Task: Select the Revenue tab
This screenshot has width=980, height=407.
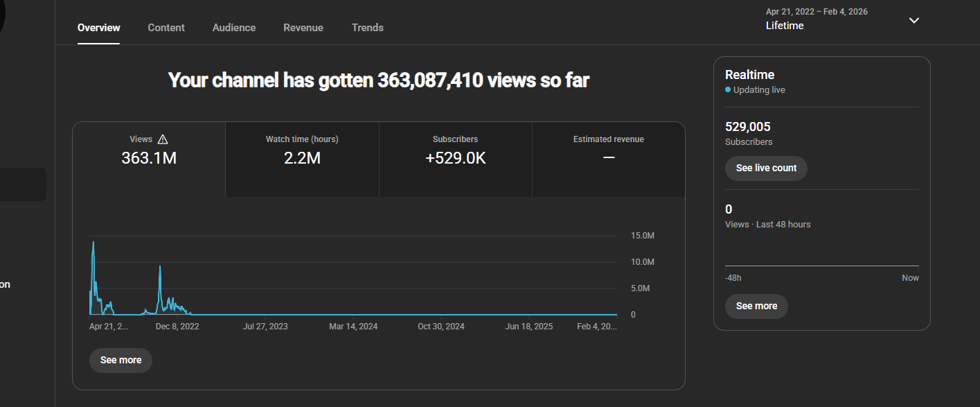Action: click(303, 28)
